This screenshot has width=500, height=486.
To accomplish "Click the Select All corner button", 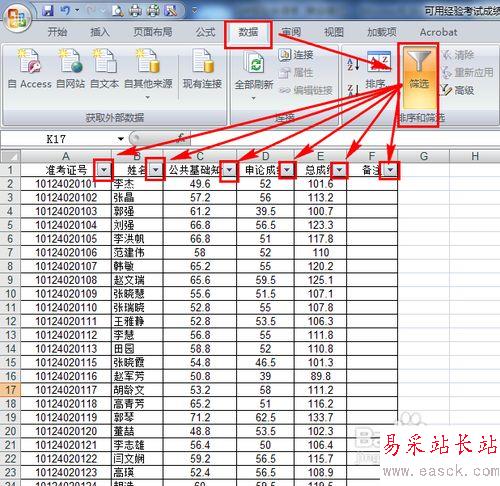I will tap(10, 156).
